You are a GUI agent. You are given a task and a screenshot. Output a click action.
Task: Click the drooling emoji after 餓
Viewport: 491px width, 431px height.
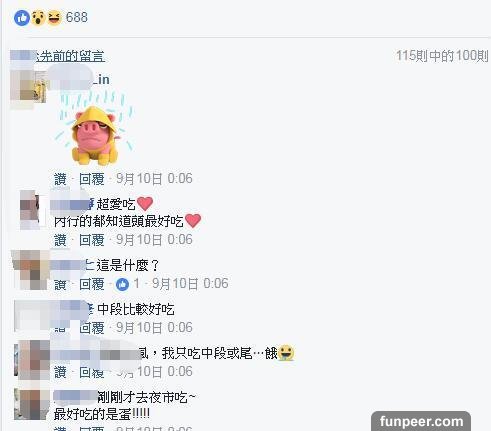(x=286, y=353)
